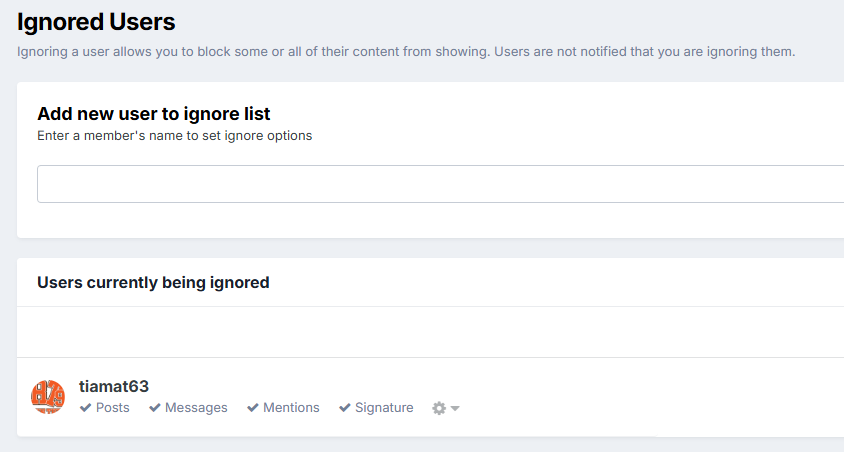844x452 pixels.
Task: Click the Posts ignore option for tiamat63
Action: 104,408
